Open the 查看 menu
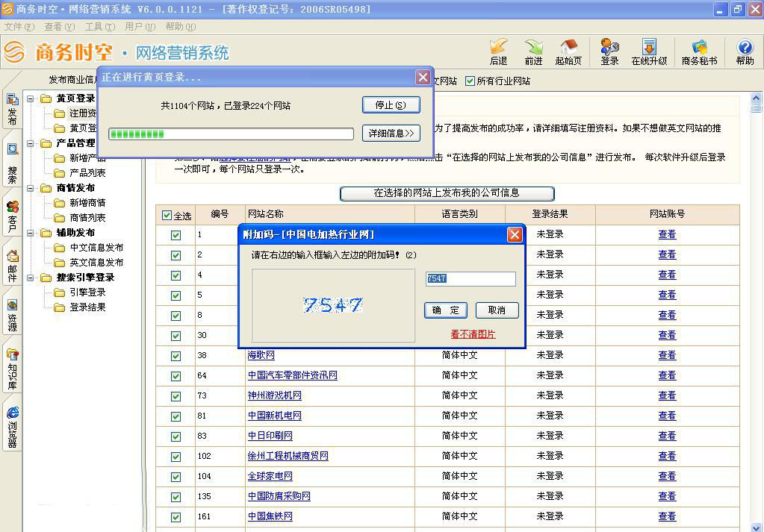The image size is (764, 532). tap(59, 27)
